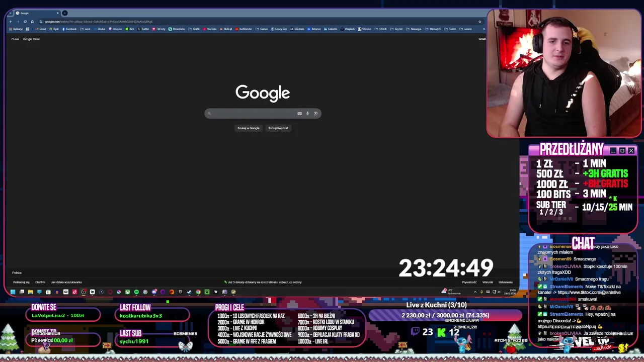Click the address bar URL
The width and height of the screenshot is (644, 362).
click(x=98, y=22)
